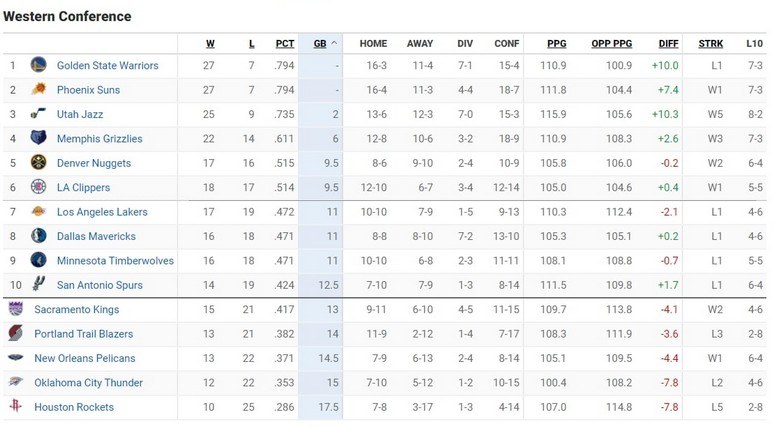The width and height of the screenshot is (777, 429).
Task: Click the Utah Jazz logo icon
Action: pos(38,114)
